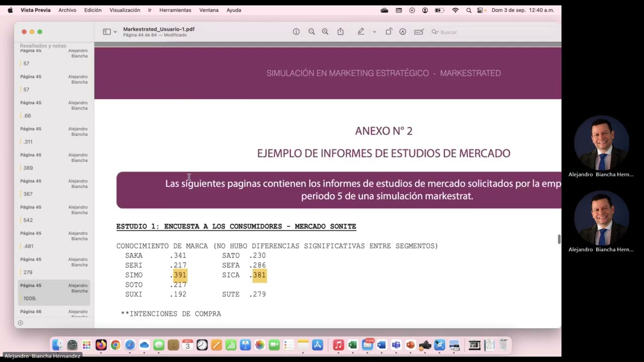Open the Share icon in toolbar
644x362 pixels.
[341, 32]
